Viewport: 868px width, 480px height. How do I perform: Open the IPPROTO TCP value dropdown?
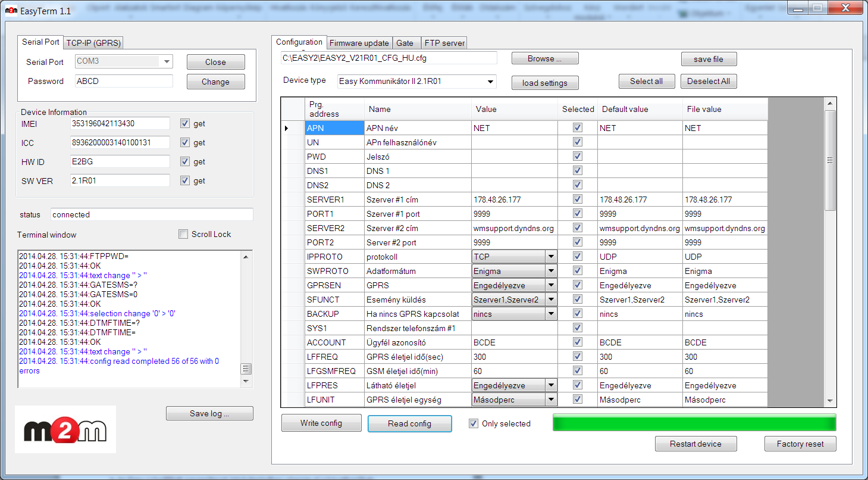pos(551,257)
